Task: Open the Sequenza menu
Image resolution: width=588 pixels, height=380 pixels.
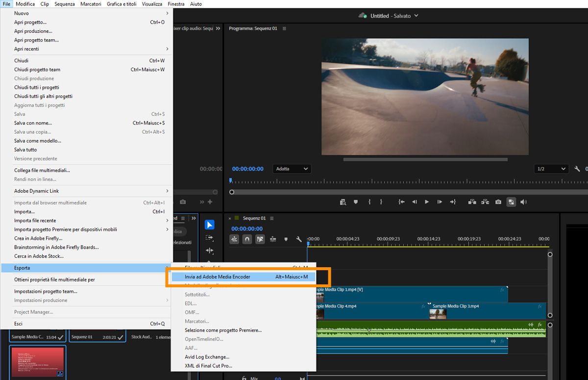Action: (x=65, y=4)
